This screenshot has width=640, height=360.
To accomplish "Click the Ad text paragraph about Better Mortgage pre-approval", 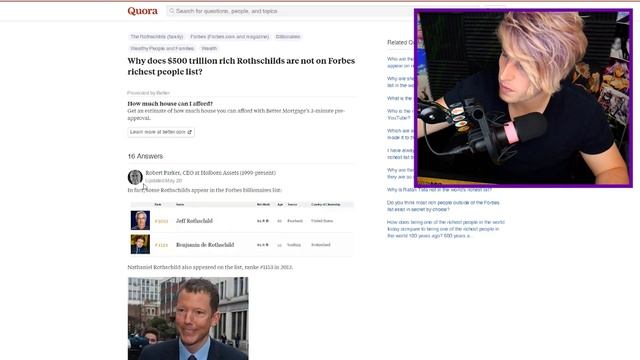I will (x=236, y=114).
